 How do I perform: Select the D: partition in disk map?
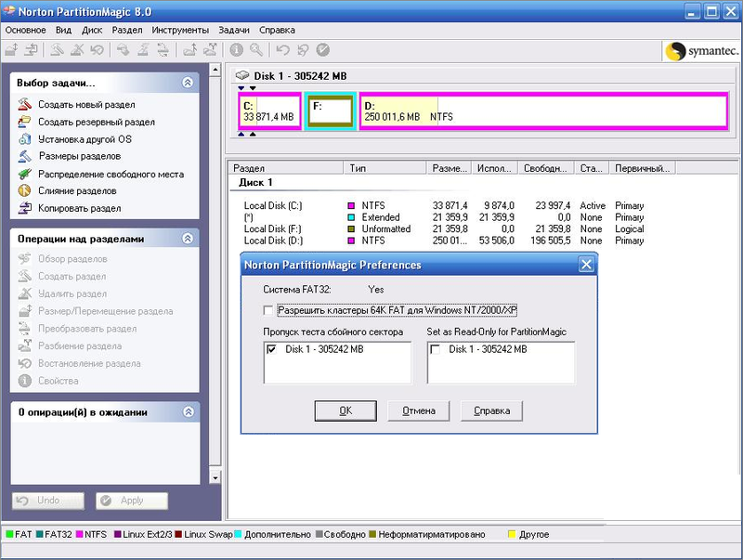pyautogui.click(x=543, y=111)
